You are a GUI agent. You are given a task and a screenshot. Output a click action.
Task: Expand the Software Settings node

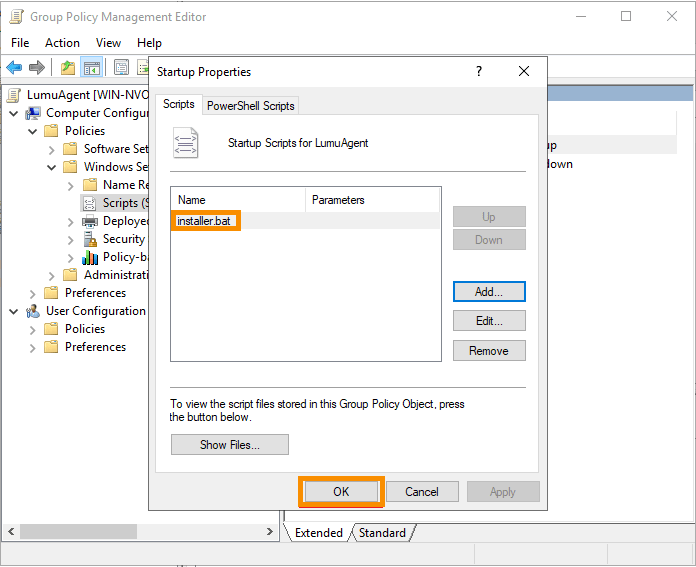click(51, 150)
